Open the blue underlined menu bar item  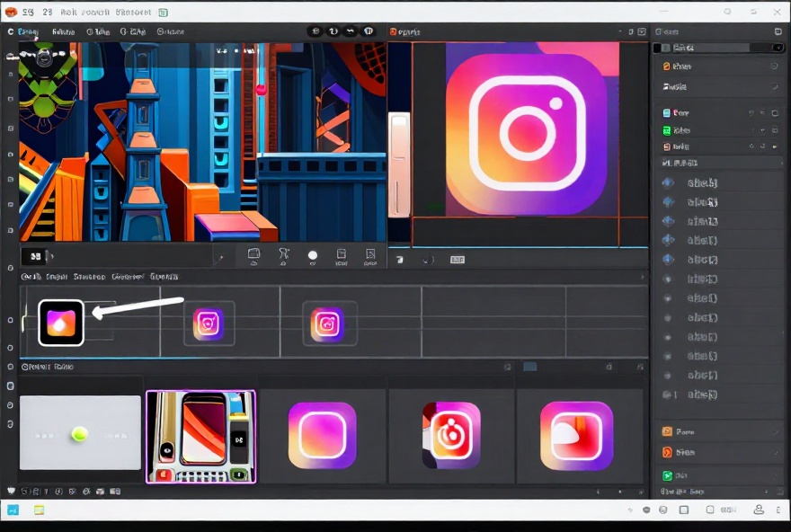(28, 31)
